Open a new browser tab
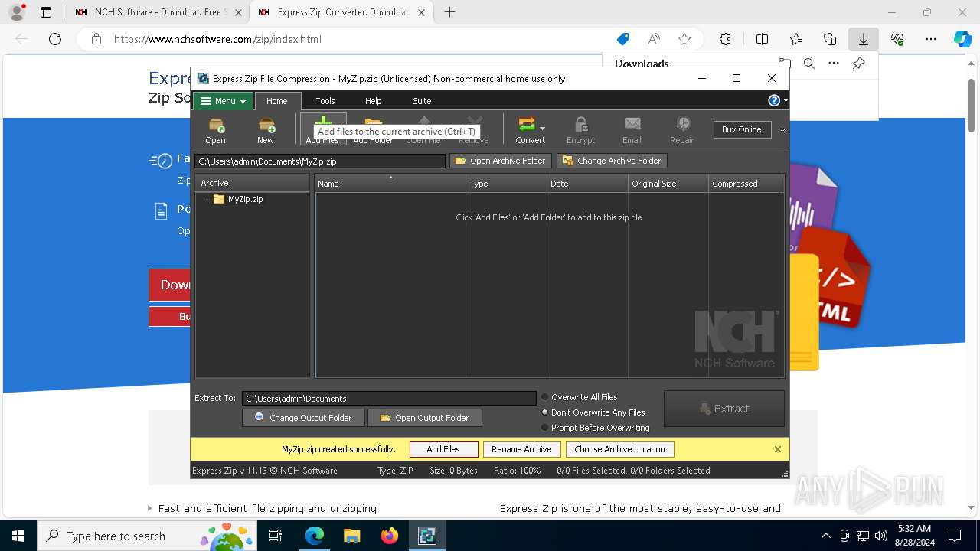The height and width of the screenshot is (551, 980). [450, 12]
